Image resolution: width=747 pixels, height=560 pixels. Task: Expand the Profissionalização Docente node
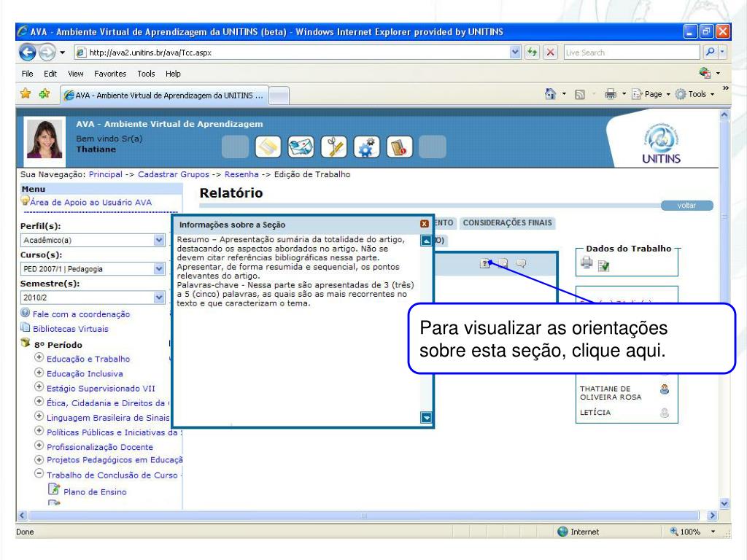(39, 446)
